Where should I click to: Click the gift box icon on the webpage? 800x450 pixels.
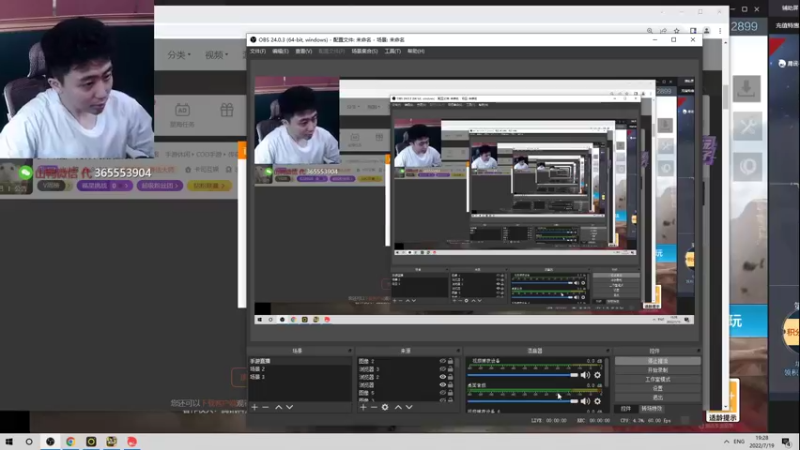coord(227,110)
